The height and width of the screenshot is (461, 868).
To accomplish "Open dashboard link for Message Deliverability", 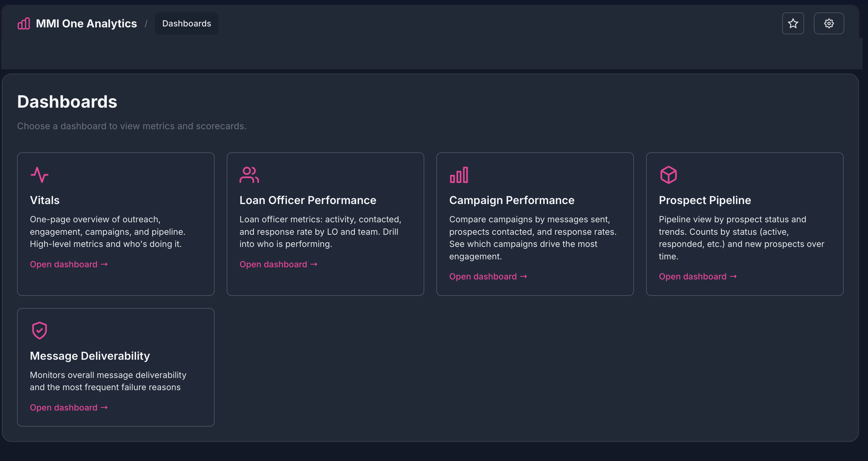I will [69, 407].
